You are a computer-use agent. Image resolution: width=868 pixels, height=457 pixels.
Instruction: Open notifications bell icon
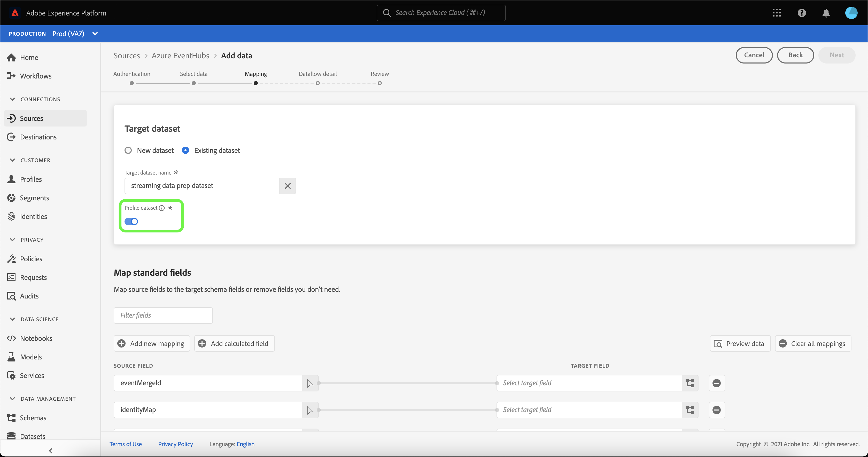point(826,13)
